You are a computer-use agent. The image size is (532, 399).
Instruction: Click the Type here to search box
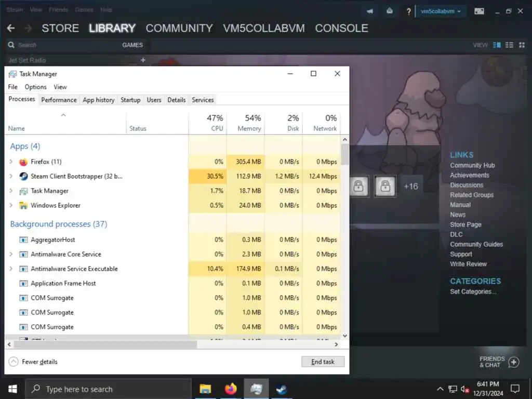click(x=109, y=389)
